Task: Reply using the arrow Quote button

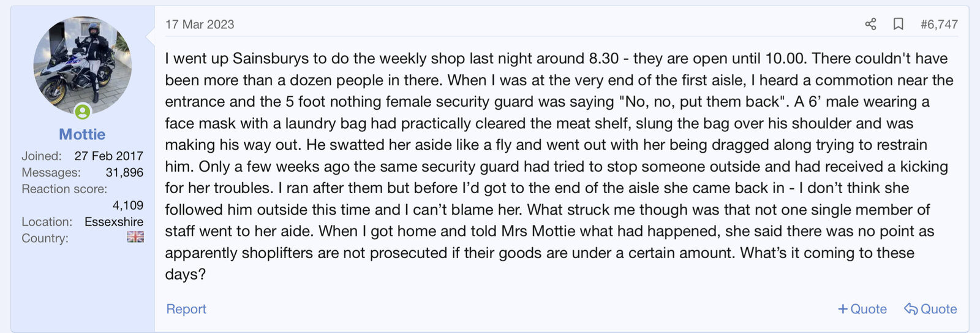Action: tap(930, 309)
